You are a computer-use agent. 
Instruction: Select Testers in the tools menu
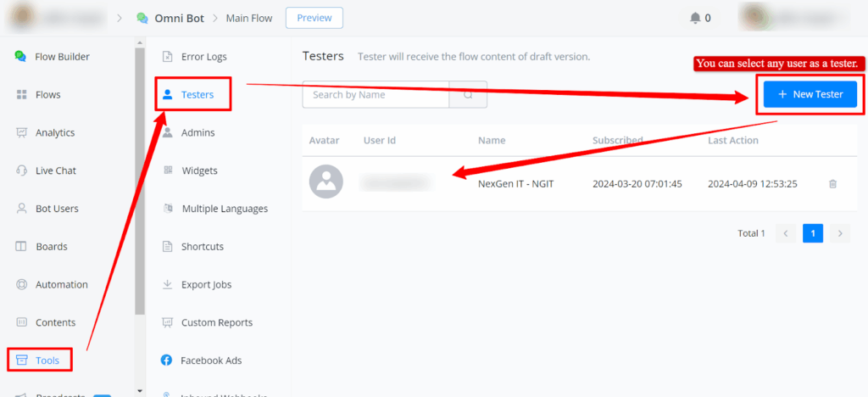pyautogui.click(x=197, y=95)
